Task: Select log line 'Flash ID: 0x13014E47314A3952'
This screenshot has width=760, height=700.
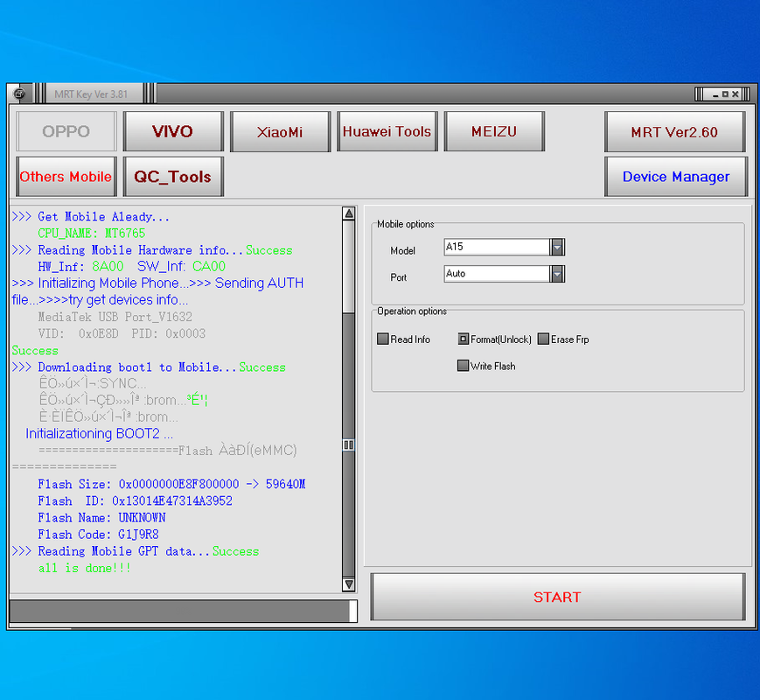Action: coord(136,500)
